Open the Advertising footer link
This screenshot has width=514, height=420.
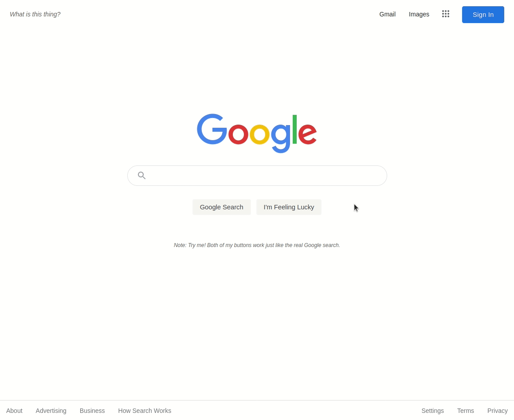point(51,411)
